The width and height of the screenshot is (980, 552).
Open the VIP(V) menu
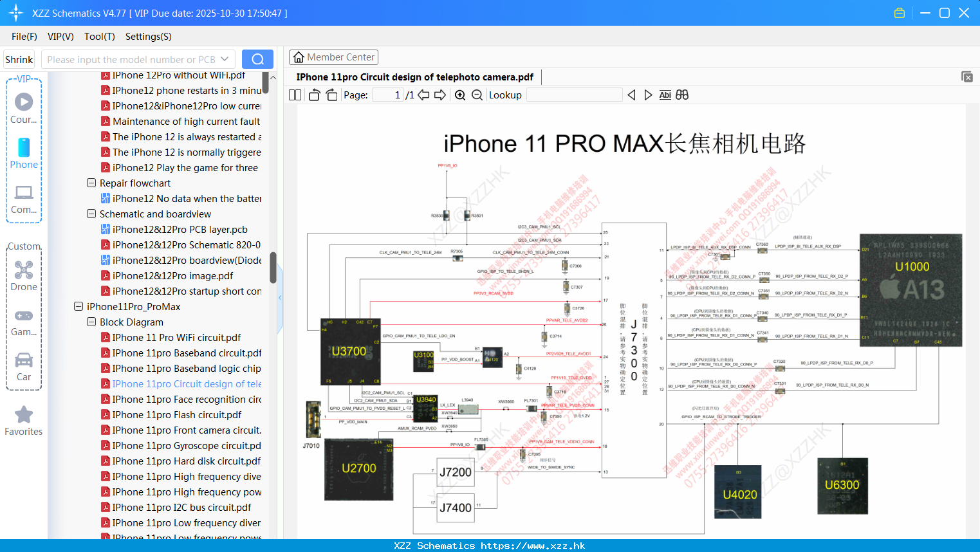[60, 37]
